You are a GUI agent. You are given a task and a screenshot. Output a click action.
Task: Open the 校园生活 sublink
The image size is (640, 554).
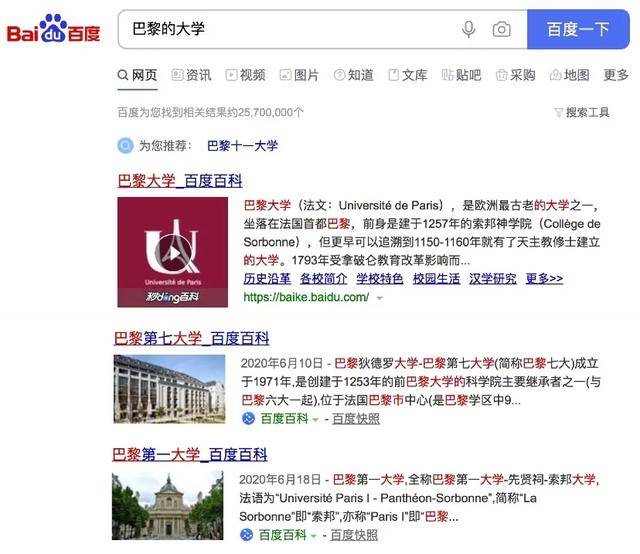(436, 279)
